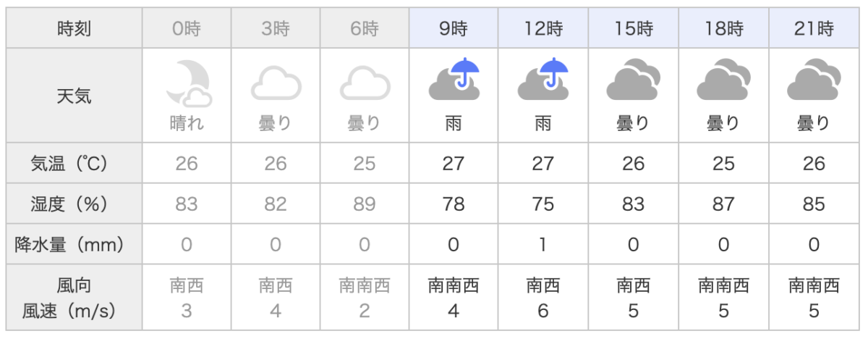This screenshot has width=868, height=339.
Task: Click the 風向 風速 row label
Action: pos(75,298)
